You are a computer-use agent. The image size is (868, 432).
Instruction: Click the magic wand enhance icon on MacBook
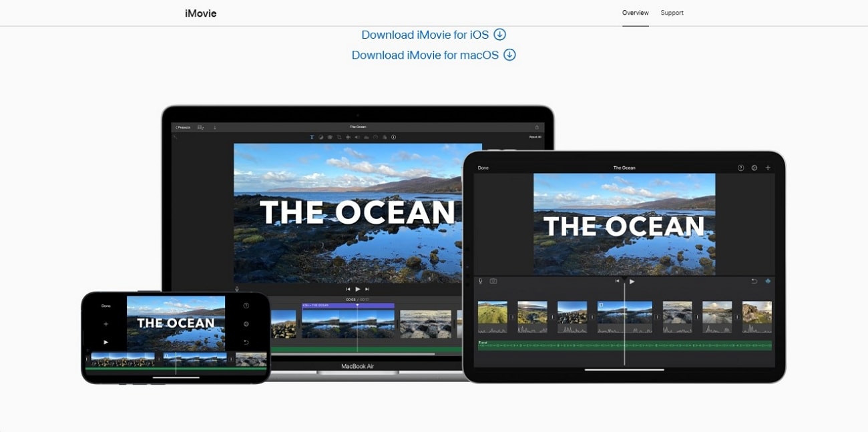pos(175,137)
